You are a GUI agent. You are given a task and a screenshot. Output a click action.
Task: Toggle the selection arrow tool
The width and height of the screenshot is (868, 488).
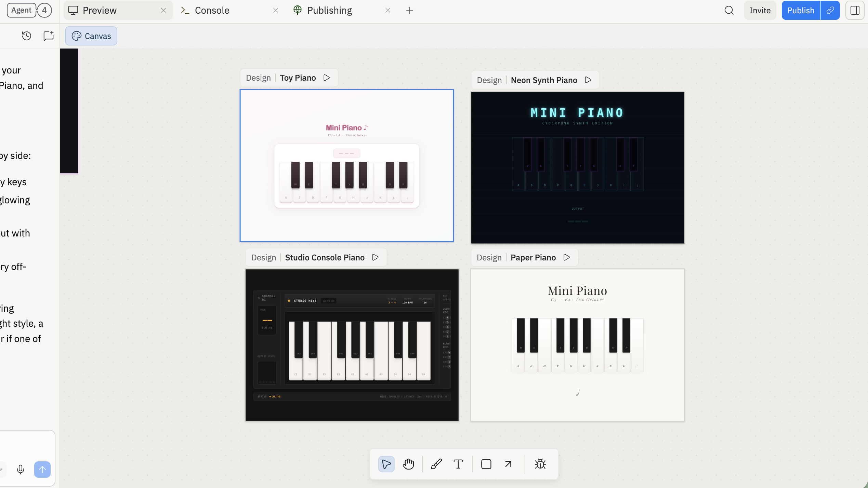(386, 464)
